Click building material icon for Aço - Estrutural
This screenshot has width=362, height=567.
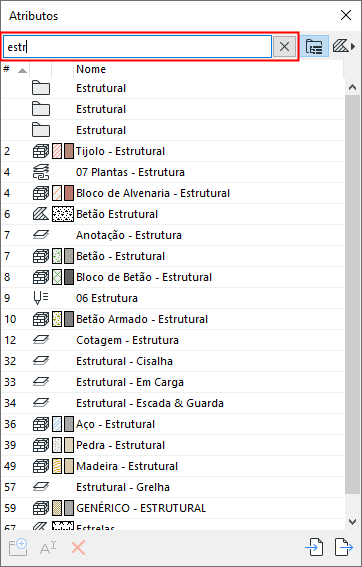(41, 424)
